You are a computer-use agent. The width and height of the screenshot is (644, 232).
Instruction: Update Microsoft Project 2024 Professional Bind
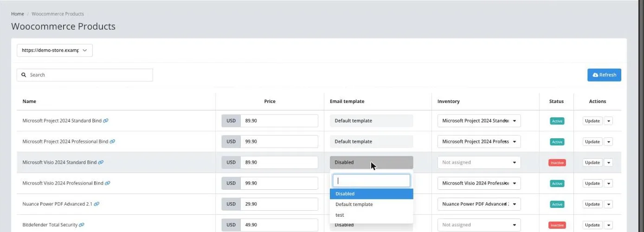pyautogui.click(x=592, y=142)
